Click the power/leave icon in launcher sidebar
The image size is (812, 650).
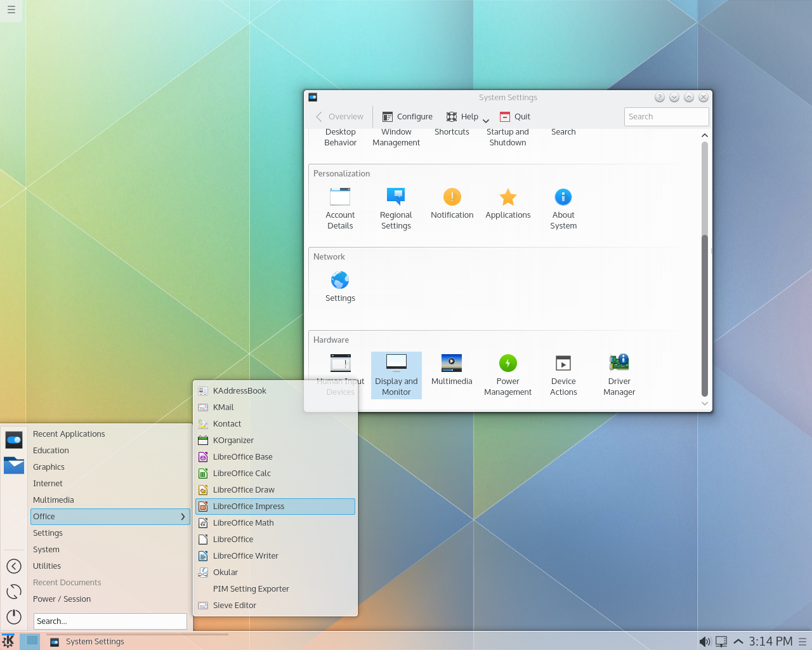click(x=14, y=616)
